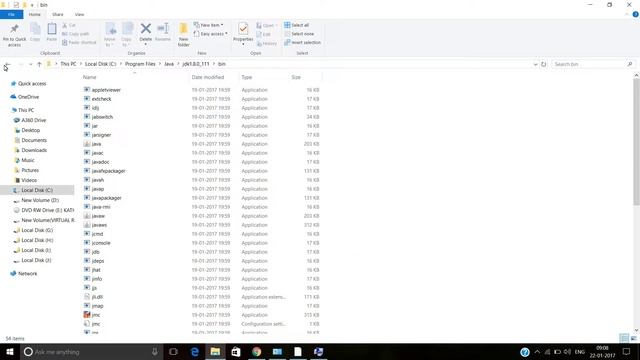Click the Windows Start button
The width and height of the screenshot is (640, 360).
pos(10,351)
